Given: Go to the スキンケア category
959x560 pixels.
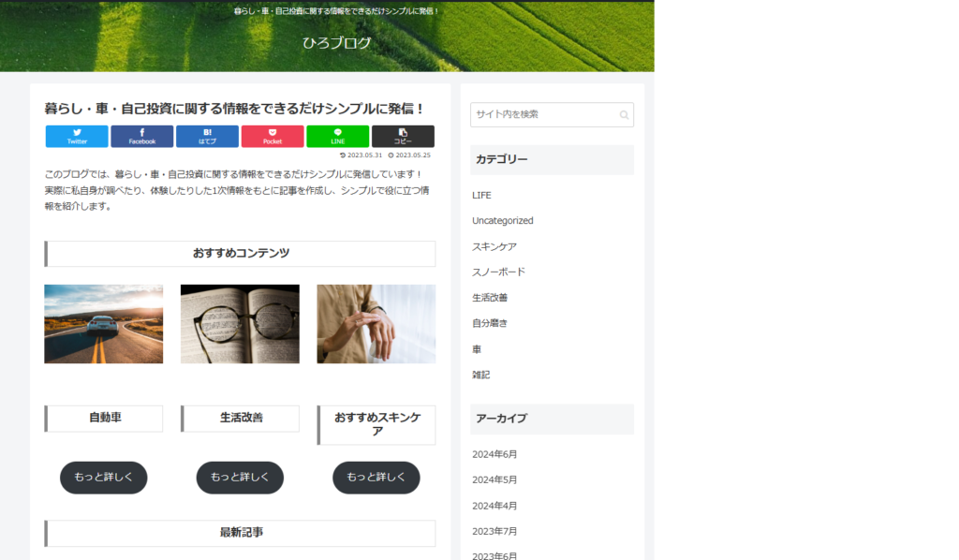Looking at the screenshot, I should (x=494, y=246).
